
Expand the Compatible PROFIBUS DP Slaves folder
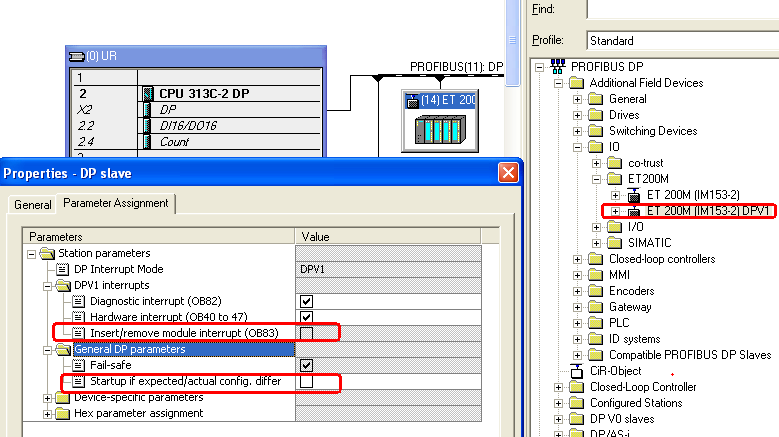577,355
